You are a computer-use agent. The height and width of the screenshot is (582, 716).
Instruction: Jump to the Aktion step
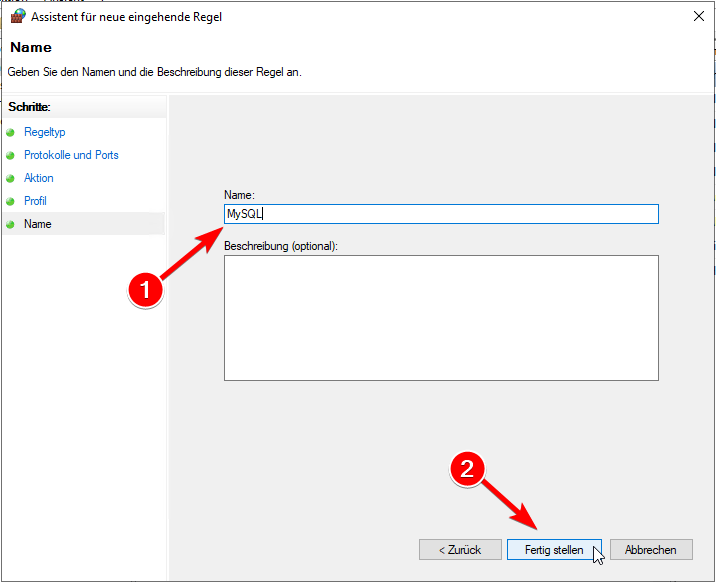(x=39, y=178)
